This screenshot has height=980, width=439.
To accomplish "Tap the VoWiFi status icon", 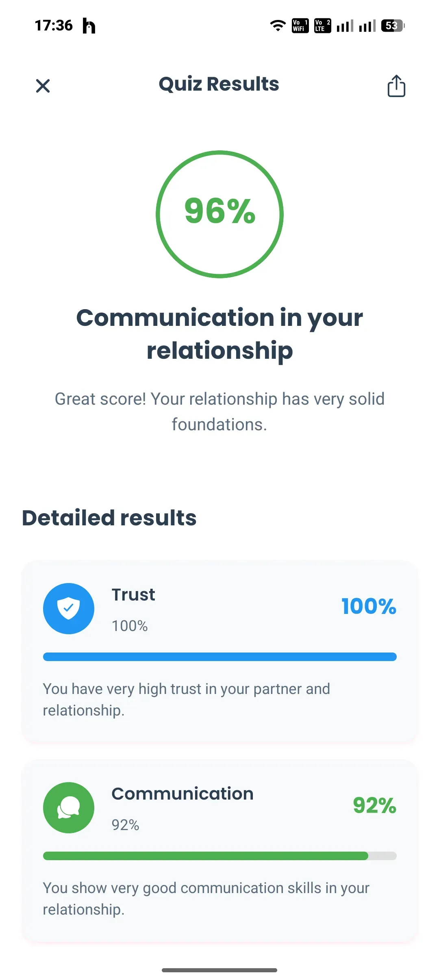I will point(300,26).
